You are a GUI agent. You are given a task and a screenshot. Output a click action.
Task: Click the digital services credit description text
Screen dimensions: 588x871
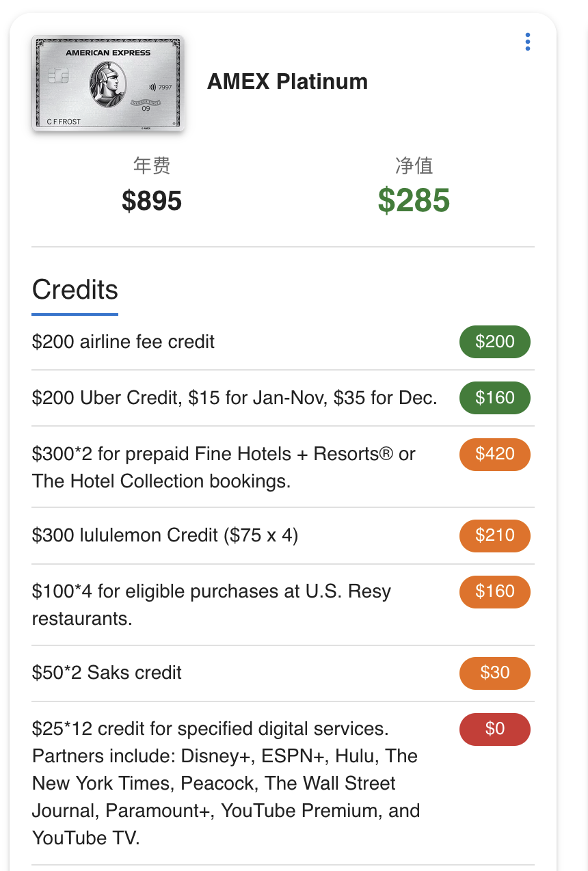tap(226, 783)
